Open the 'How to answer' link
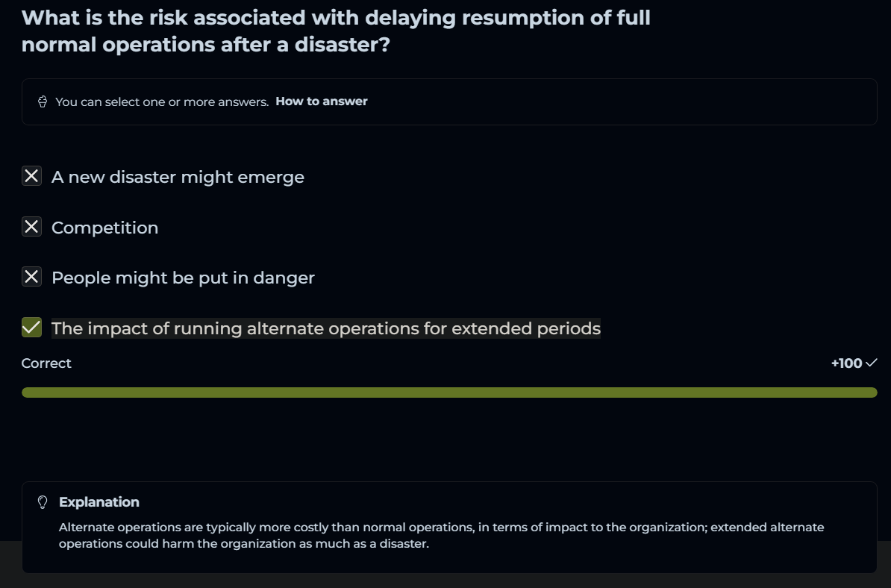This screenshot has height=588, width=891. pos(322,101)
